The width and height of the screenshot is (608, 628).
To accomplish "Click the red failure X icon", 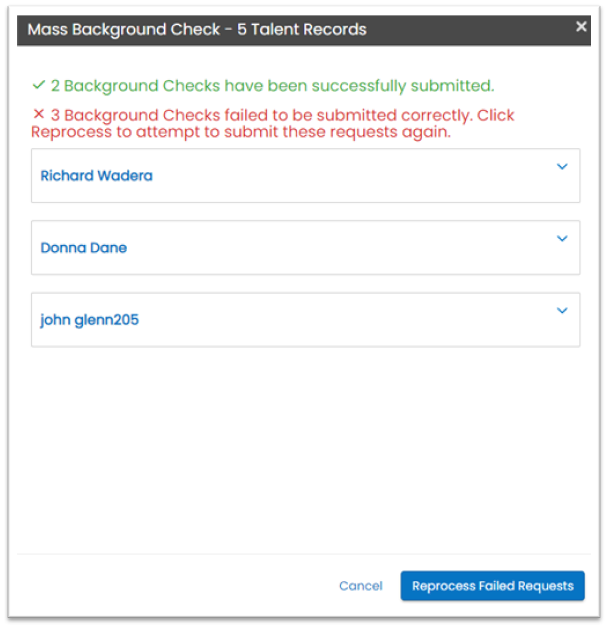I will [37, 116].
